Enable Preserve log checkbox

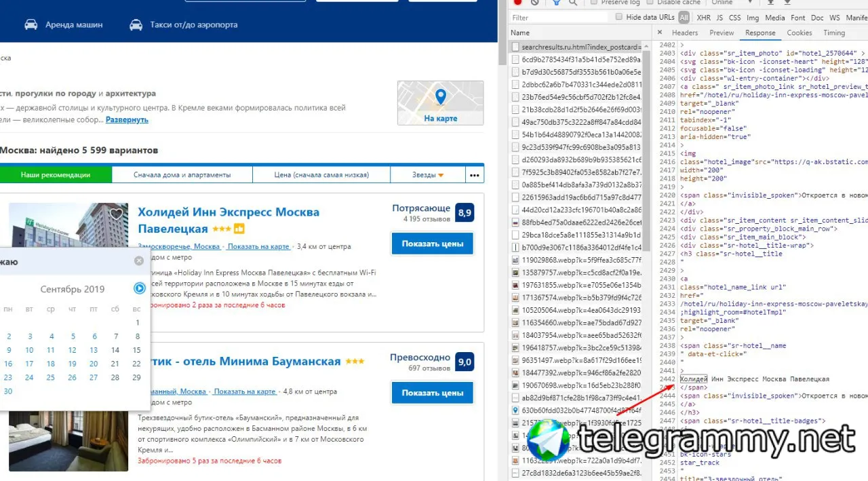(x=595, y=2)
